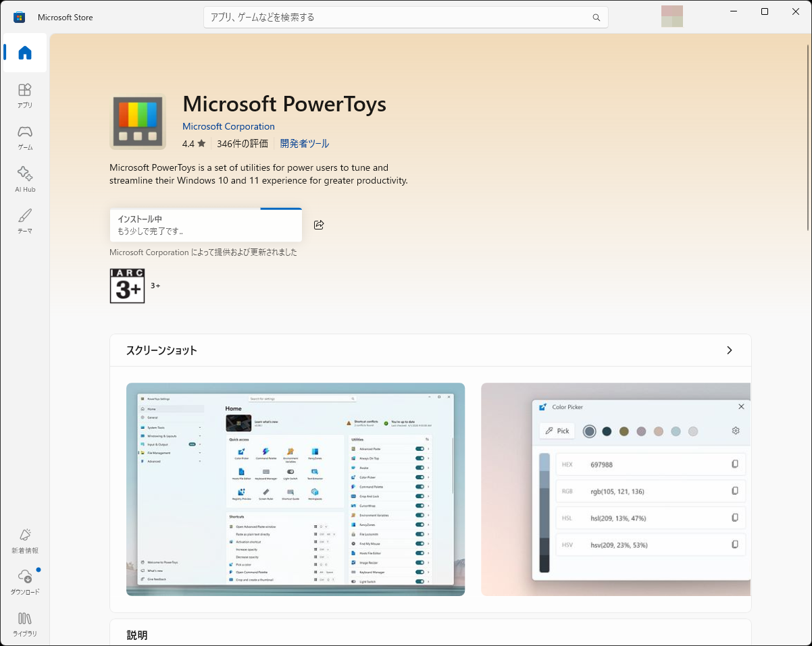
Task: Open the アプリ section in sidebar
Action: tap(25, 95)
